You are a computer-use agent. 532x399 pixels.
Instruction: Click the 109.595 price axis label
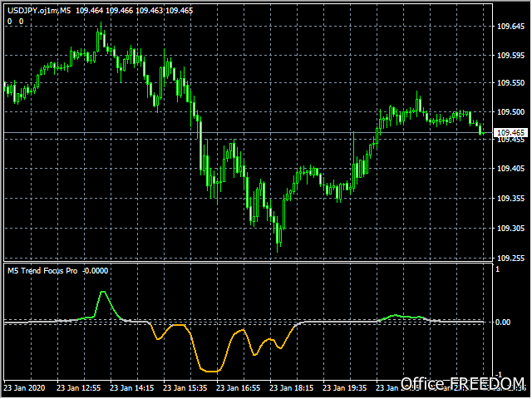[x=510, y=56]
